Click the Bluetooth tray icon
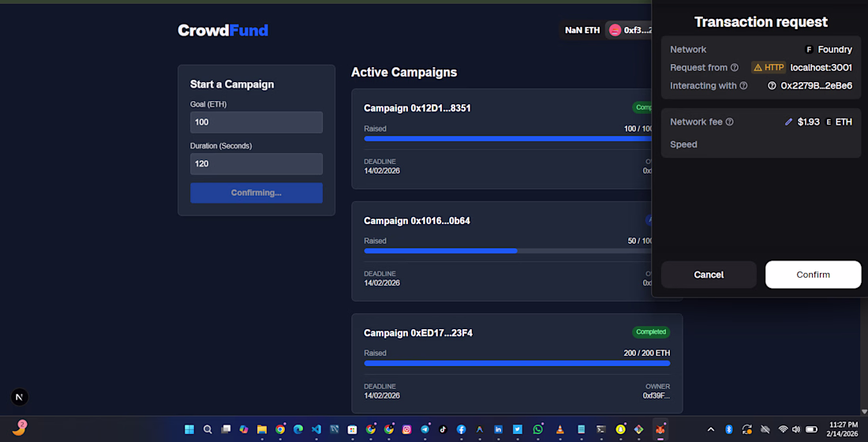Viewport: 868px width, 442px height. (728, 429)
